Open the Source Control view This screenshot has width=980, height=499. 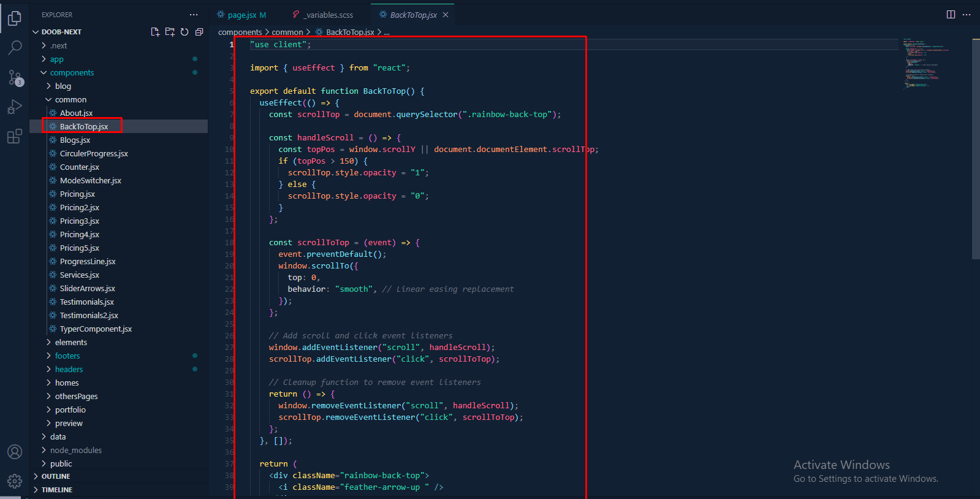coord(15,77)
